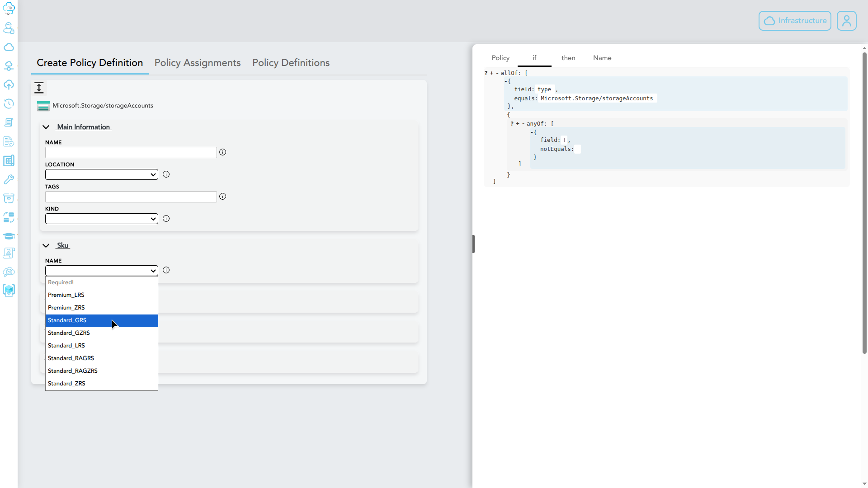Select Standard_RAGZRS option

pos(102,371)
